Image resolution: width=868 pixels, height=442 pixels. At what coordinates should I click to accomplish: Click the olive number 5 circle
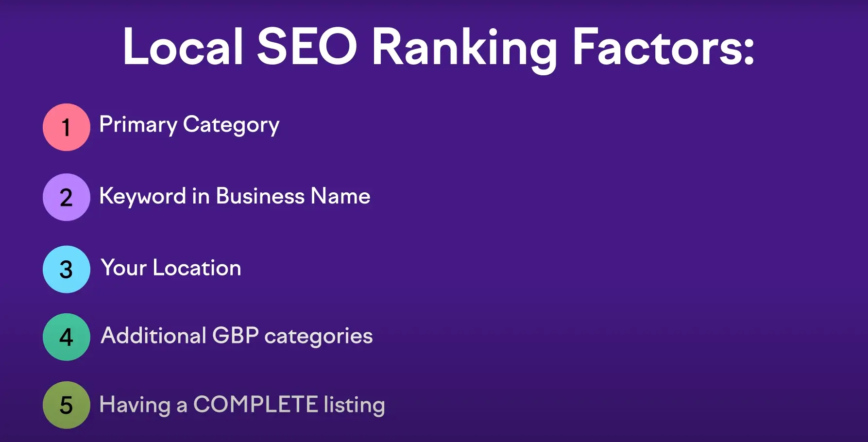coord(67,405)
